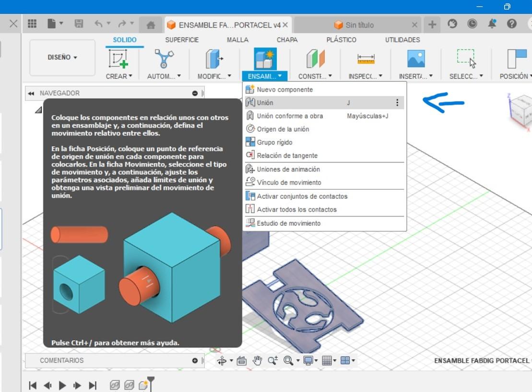Choose Estudio de movimiento
Screen dimensions: 532x392
tap(324, 223)
